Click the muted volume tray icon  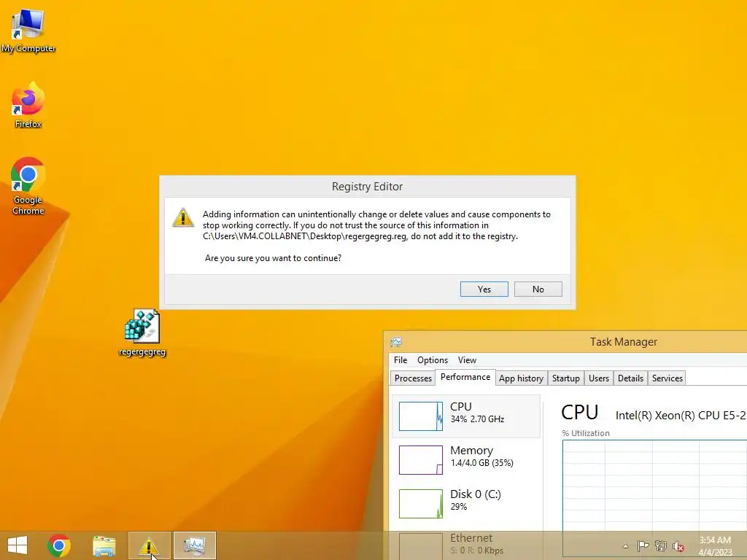pyautogui.click(x=678, y=545)
